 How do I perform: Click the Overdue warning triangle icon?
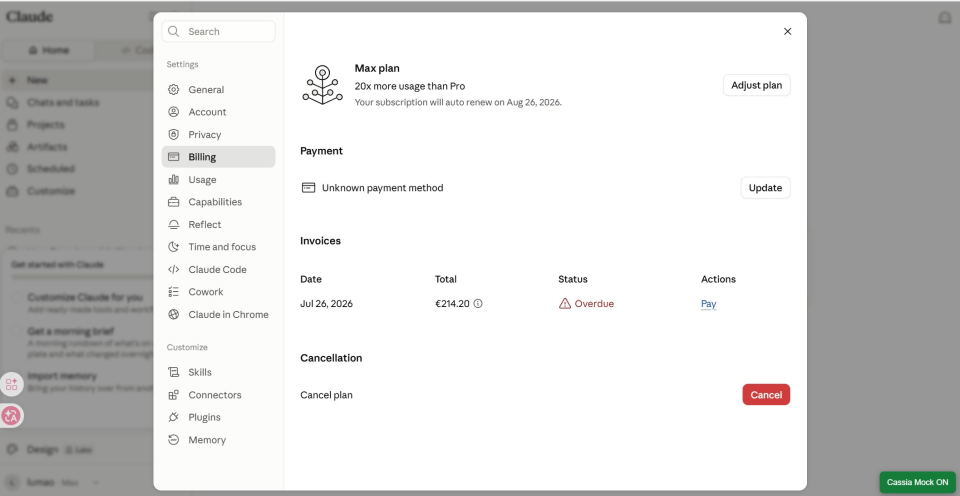pos(564,304)
